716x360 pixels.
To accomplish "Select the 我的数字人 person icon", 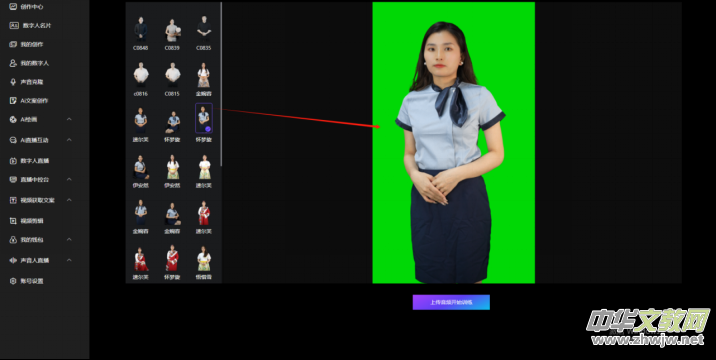I will [x=13, y=63].
